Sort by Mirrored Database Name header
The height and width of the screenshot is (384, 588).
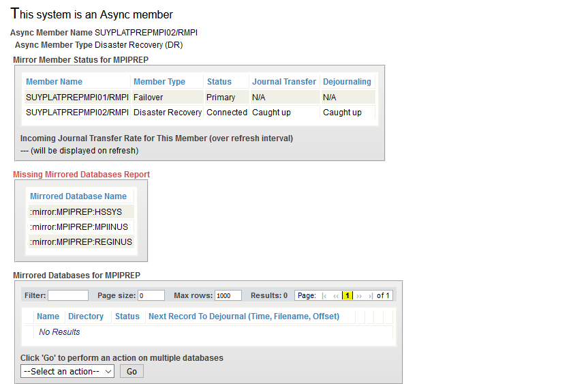click(x=78, y=196)
